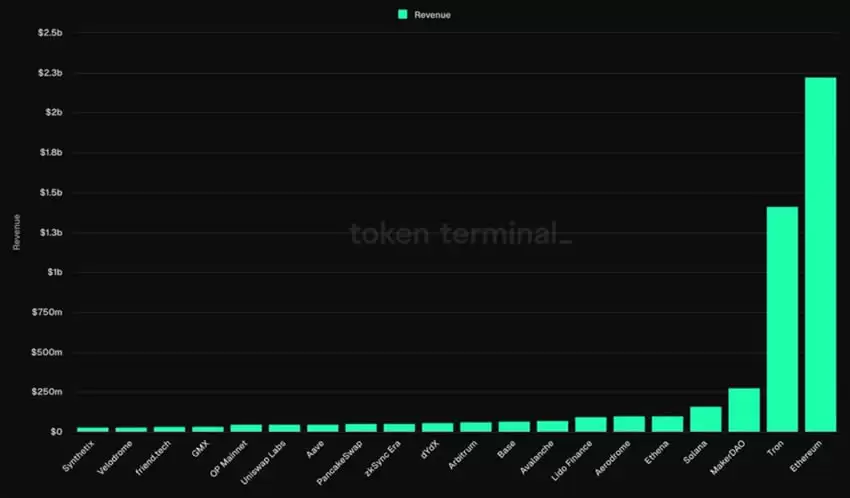Image resolution: width=850 pixels, height=498 pixels.
Task: Select the Ethereum revenue bar
Action: tap(820, 254)
